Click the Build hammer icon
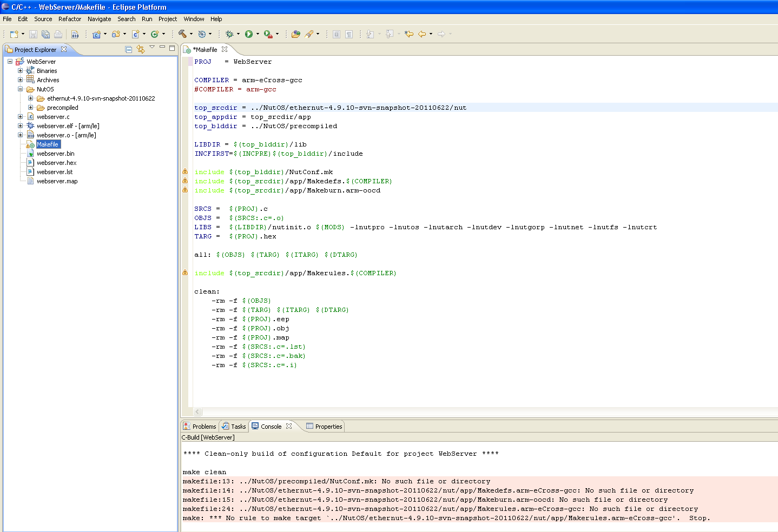 pyautogui.click(x=182, y=34)
